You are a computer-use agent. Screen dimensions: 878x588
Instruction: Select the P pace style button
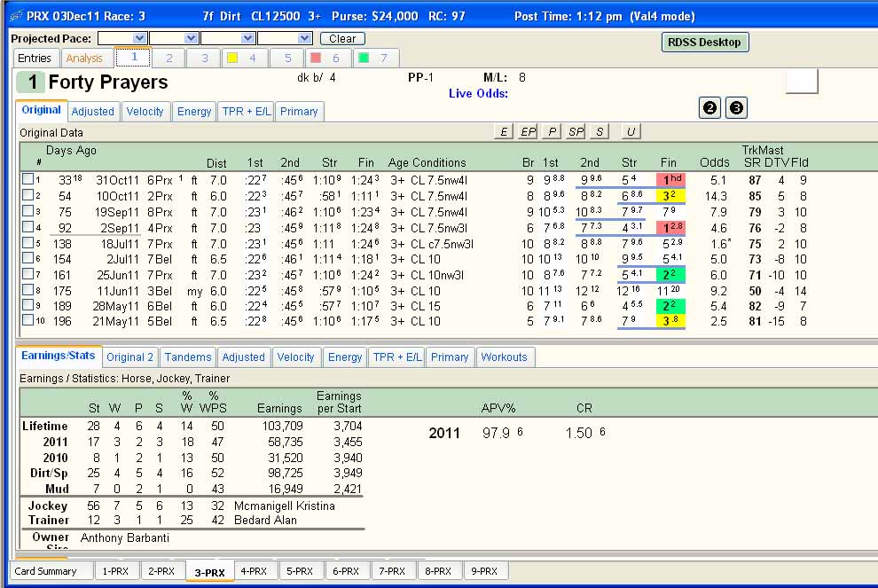(x=552, y=131)
